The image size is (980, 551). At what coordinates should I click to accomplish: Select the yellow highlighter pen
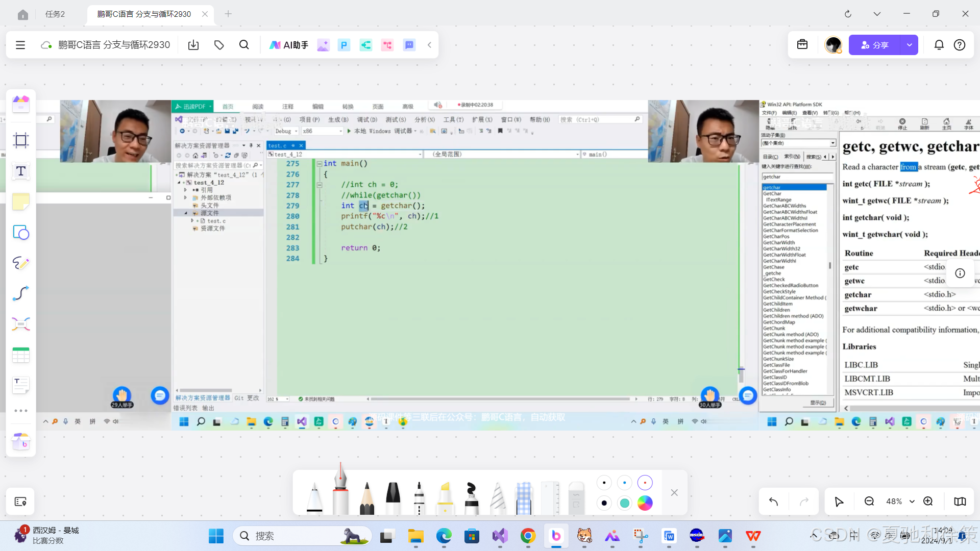coord(445,497)
